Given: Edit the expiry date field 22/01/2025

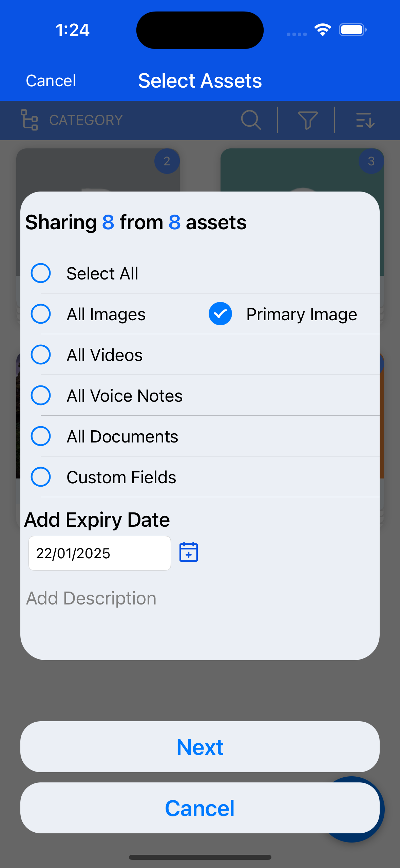Looking at the screenshot, I should coord(99,553).
